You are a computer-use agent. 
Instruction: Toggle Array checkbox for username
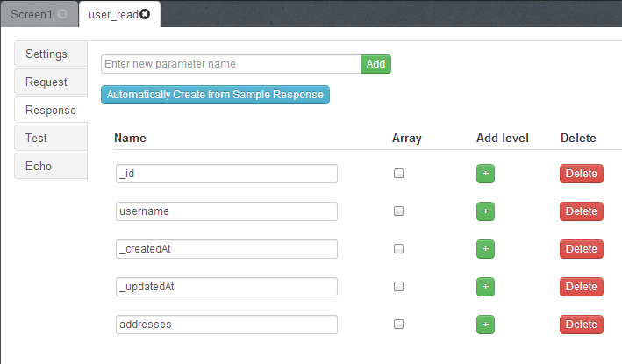click(x=398, y=211)
